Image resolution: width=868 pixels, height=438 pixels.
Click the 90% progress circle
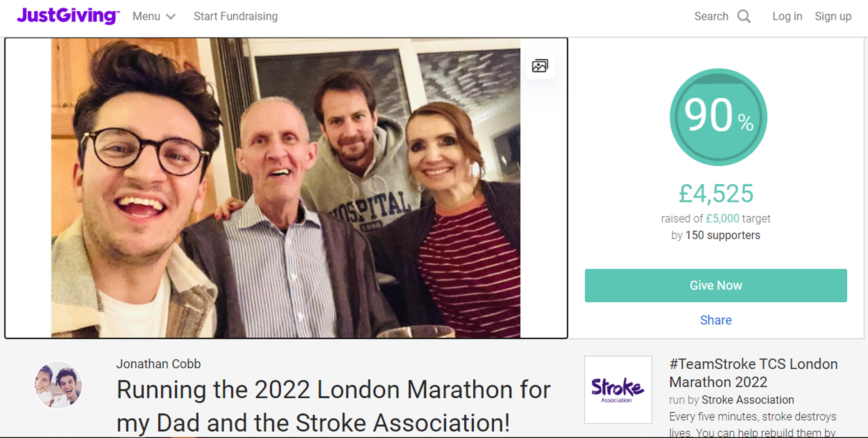[718, 117]
